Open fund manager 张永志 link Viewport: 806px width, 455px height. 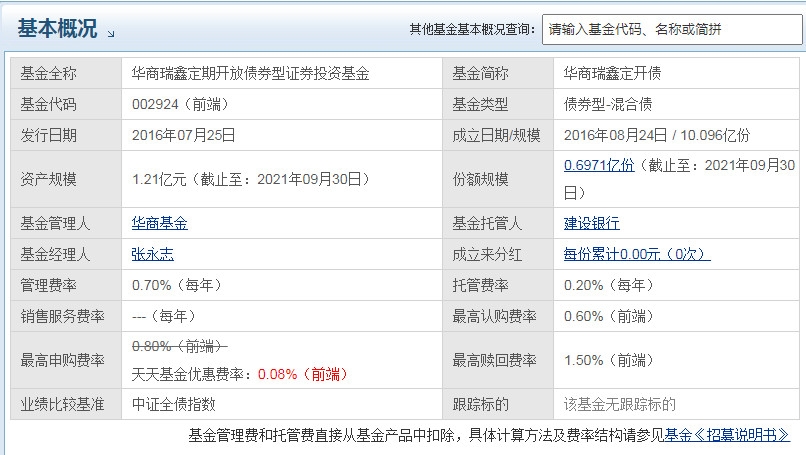coord(153,254)
